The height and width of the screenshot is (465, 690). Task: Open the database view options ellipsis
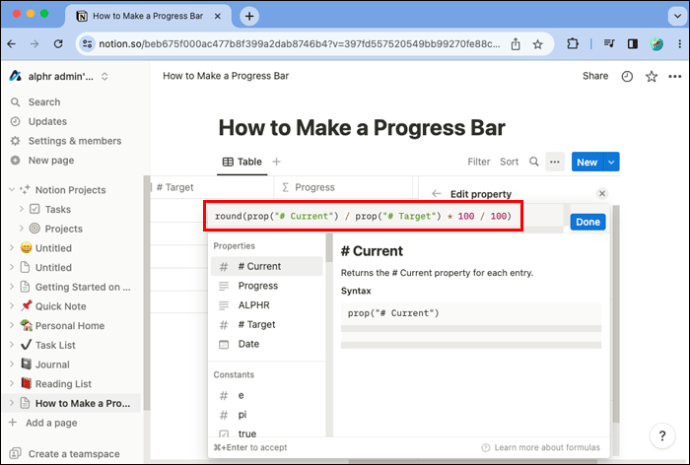pyautogui.click(x=554, y=162)
